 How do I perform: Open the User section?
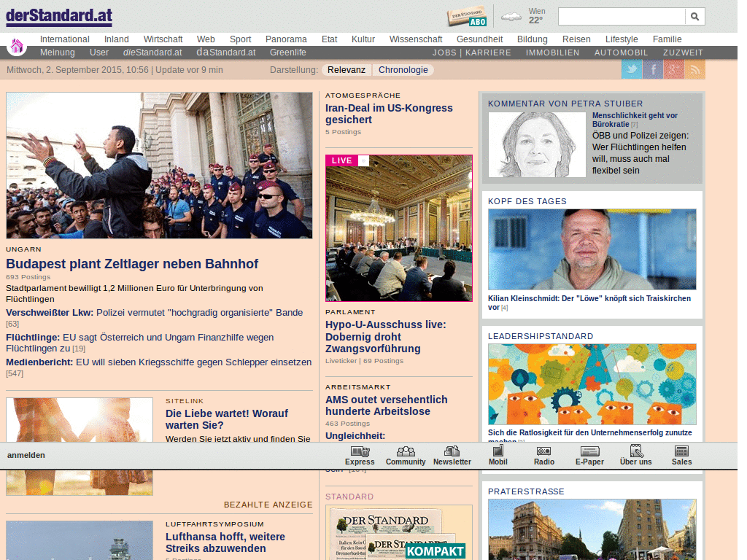[x=99, y=52]
